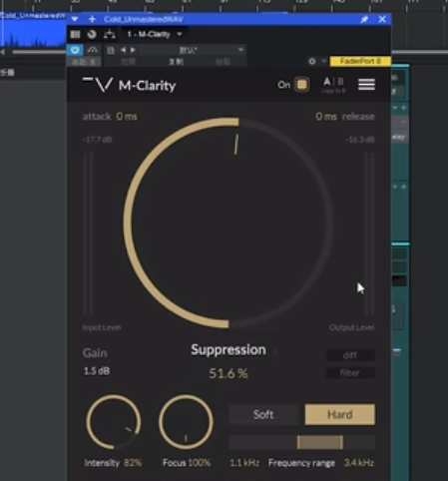Viewport: 448px width, 481px height.
Task: Click the 1.1 kHz low frequency value
Action: tap(244, 463)
